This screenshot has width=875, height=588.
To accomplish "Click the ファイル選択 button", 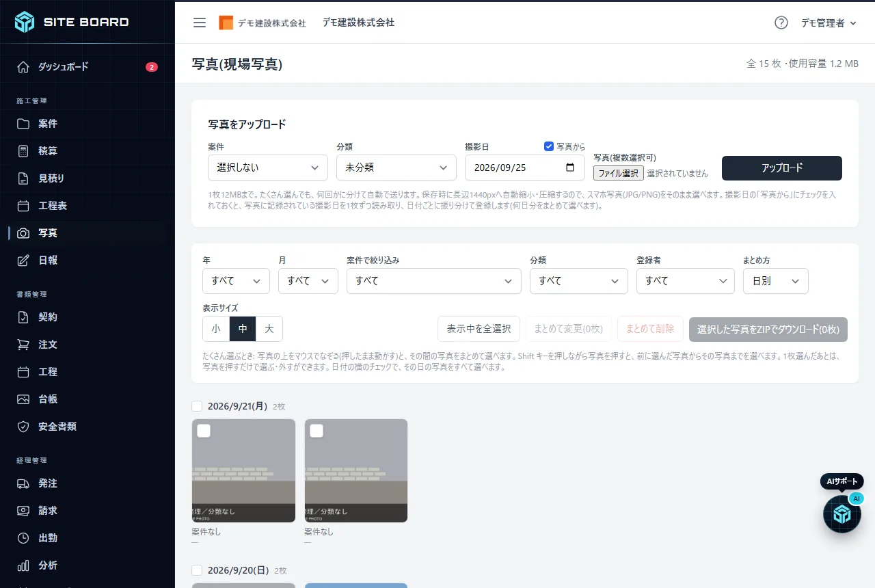I will 619,173.
